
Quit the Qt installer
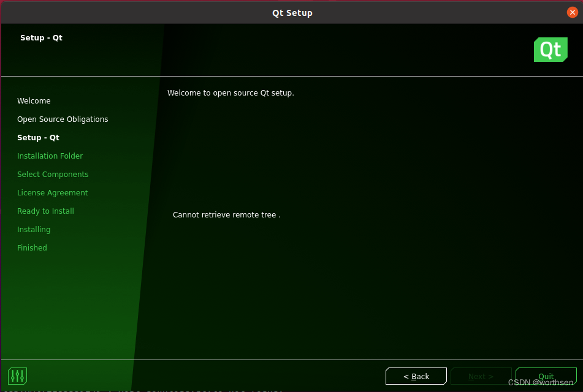pyautogui.click(x=546, y=377)
